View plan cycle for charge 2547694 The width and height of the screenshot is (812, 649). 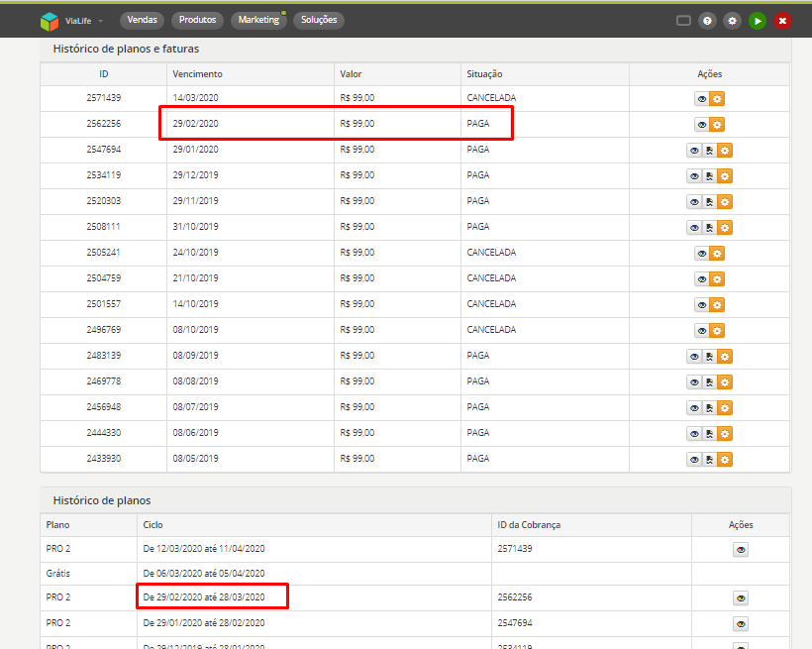pyautogui.click(x=741, y=624)
